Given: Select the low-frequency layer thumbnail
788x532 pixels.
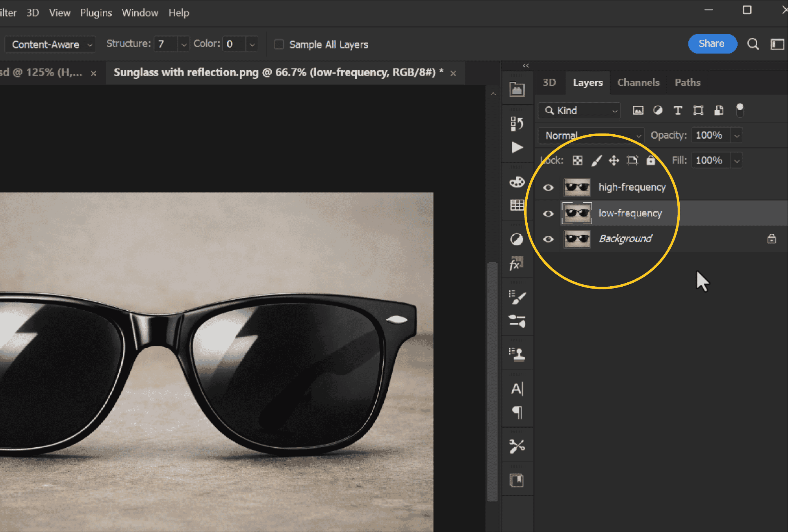Looking at the screenshot, I should coord(577,213).
